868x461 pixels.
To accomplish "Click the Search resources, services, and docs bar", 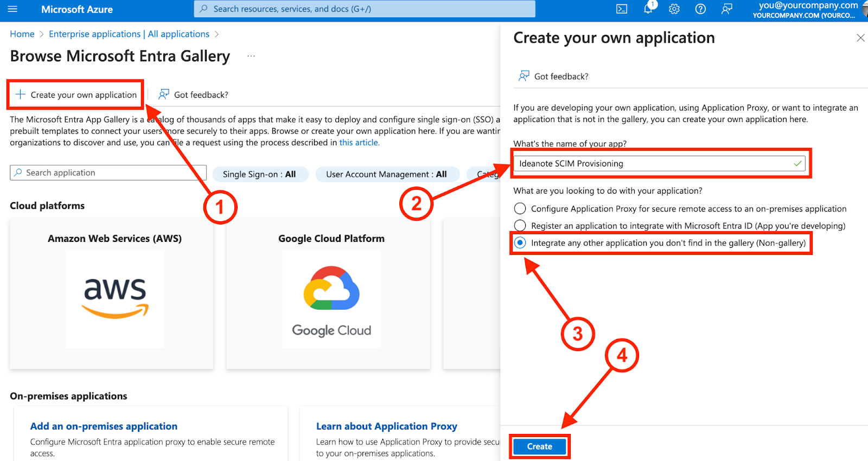I will pos(365,9).
